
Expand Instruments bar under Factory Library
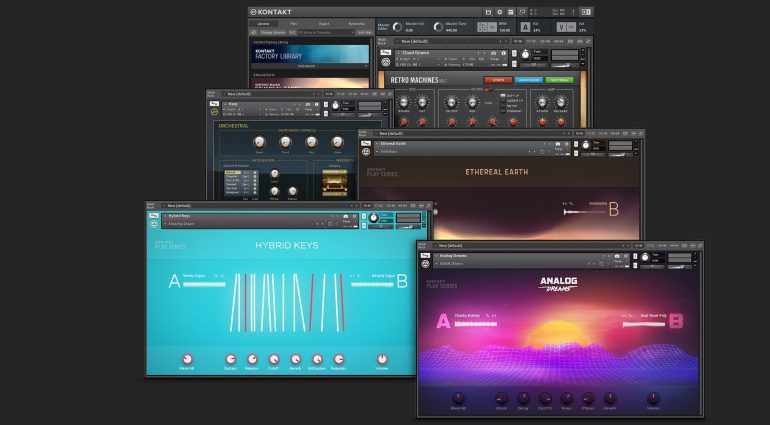[308, 66]
